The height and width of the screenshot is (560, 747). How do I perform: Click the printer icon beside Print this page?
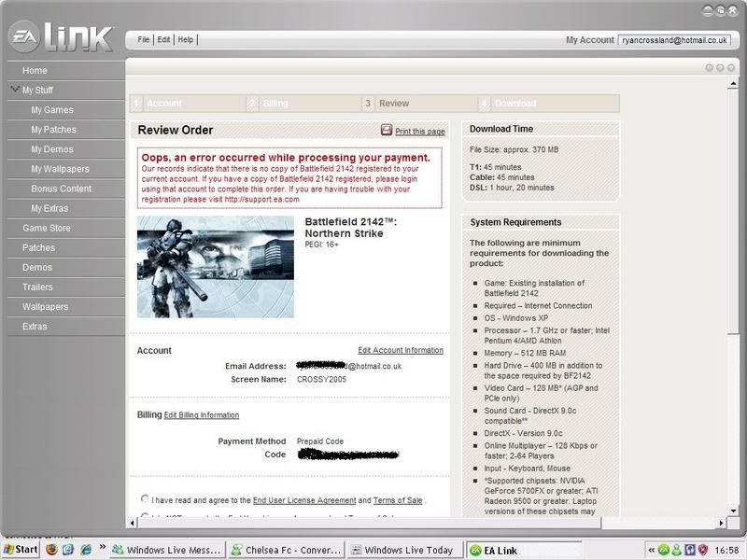tap(387, 131)
